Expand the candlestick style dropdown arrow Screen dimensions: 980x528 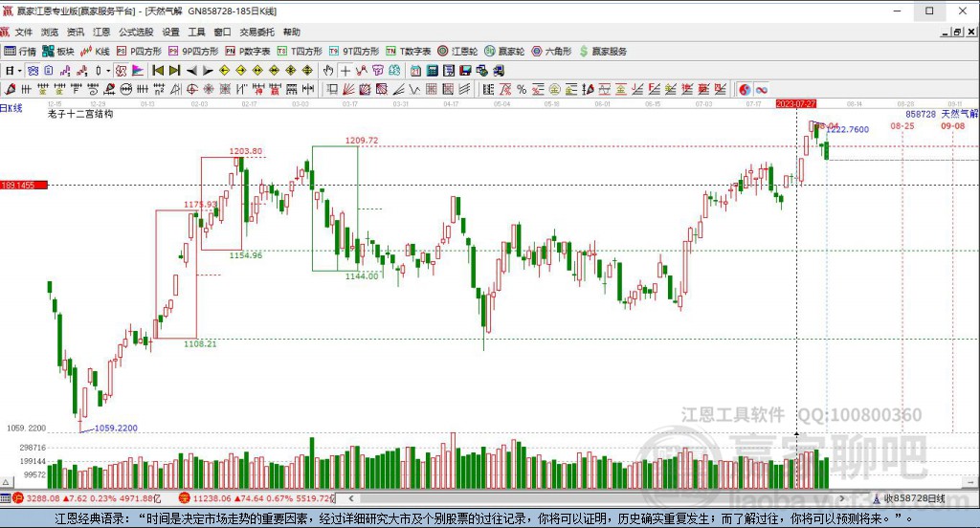[107, 71]
